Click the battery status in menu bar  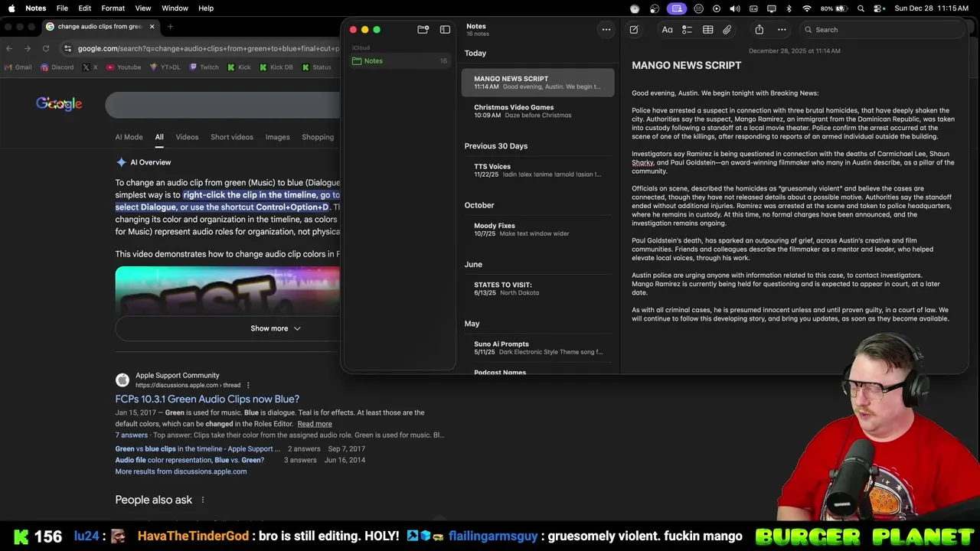pyautogui.click(x=834, y=8)
